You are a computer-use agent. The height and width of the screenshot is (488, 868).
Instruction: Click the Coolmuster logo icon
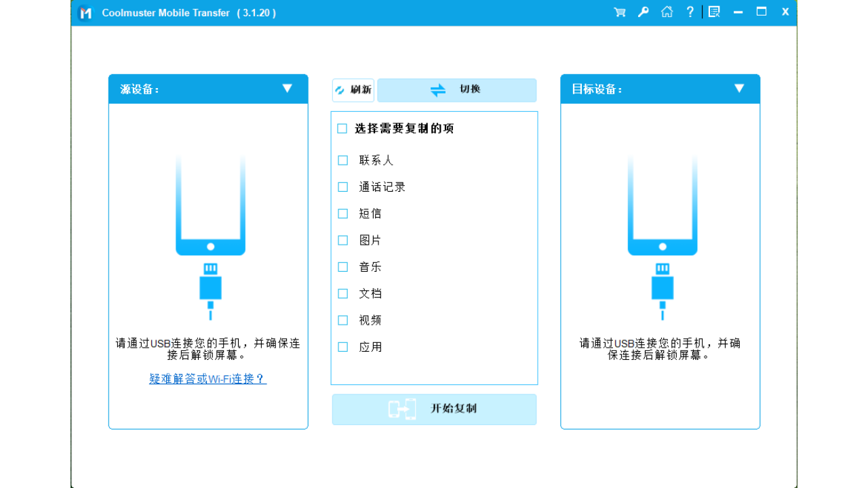(x=84, y=12)
